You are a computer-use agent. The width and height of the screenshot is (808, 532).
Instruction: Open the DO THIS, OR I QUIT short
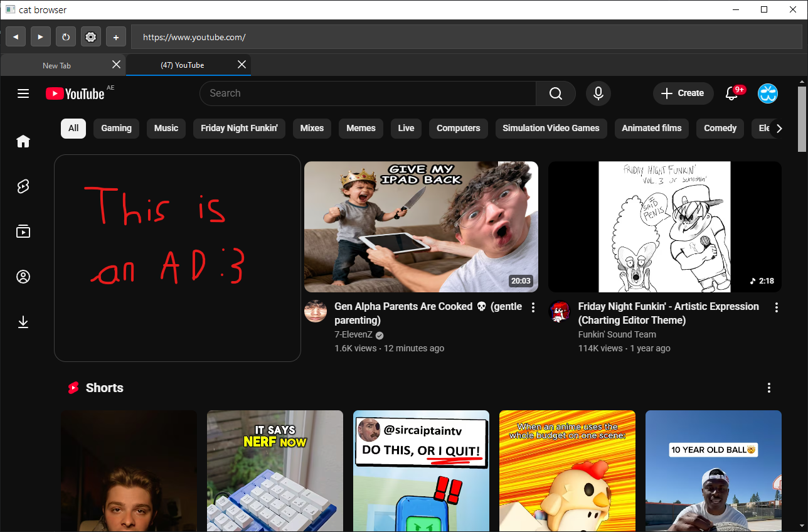421,471
